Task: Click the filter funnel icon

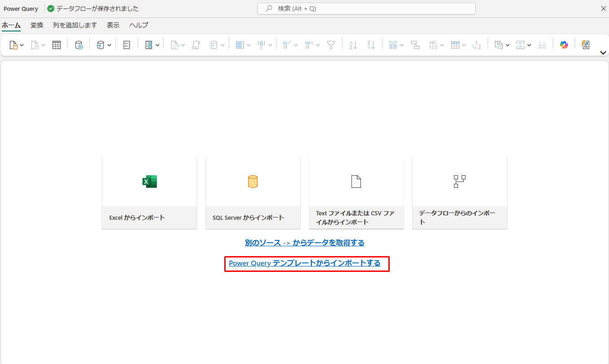Action: tap(331, 45)
